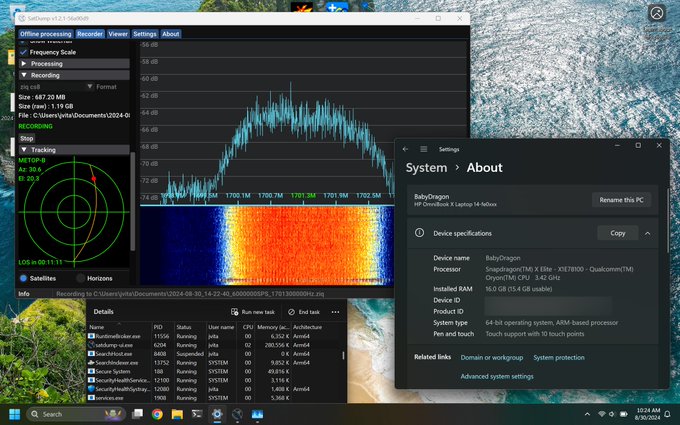Open File Explorer from the taskbar

[x=177, y=414]
